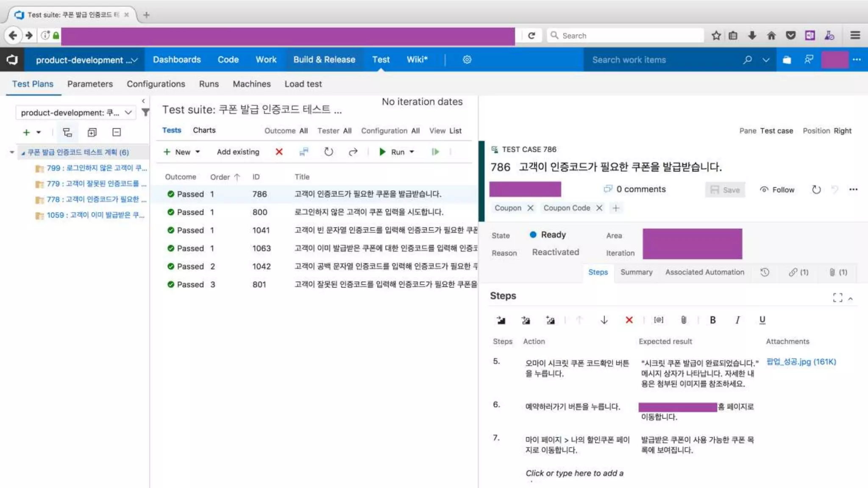The image size is (868, 488).
Task: Toggle the filter icon in test plans pane
Action: pos(145,113)
